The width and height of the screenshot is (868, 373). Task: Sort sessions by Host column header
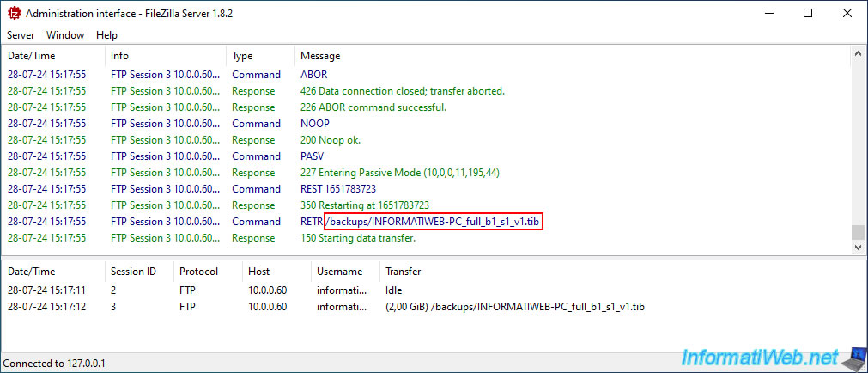coord(276,272)
